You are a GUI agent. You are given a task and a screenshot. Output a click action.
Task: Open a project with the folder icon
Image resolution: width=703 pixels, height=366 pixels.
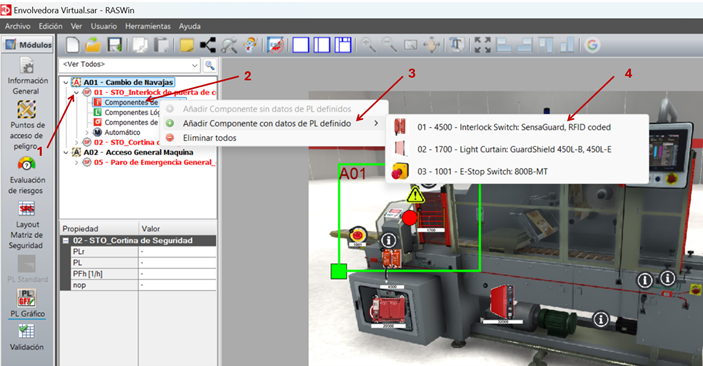coord(93,45)
